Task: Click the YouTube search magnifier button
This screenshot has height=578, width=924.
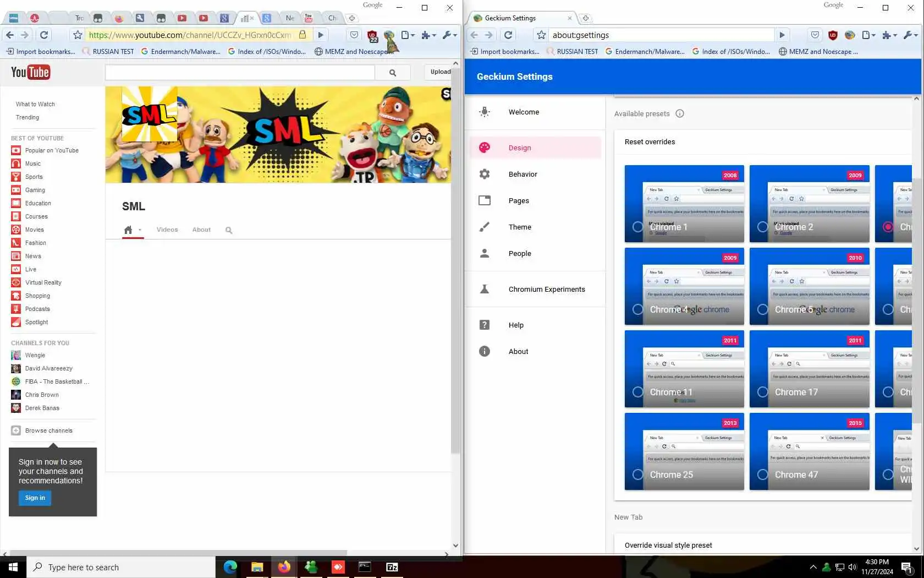Action: point(393,72)
